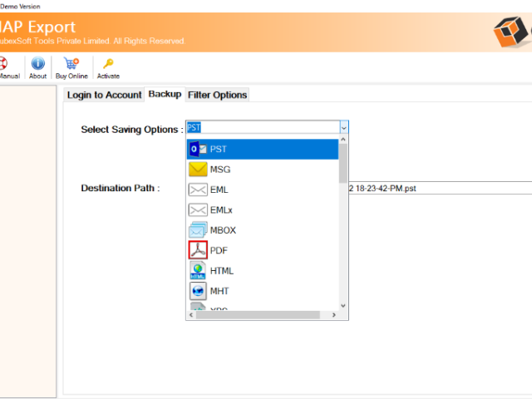Choose MSG from the saving options list
The height and width of the screenshot is (399, 532).
click(x=263, y=170)
